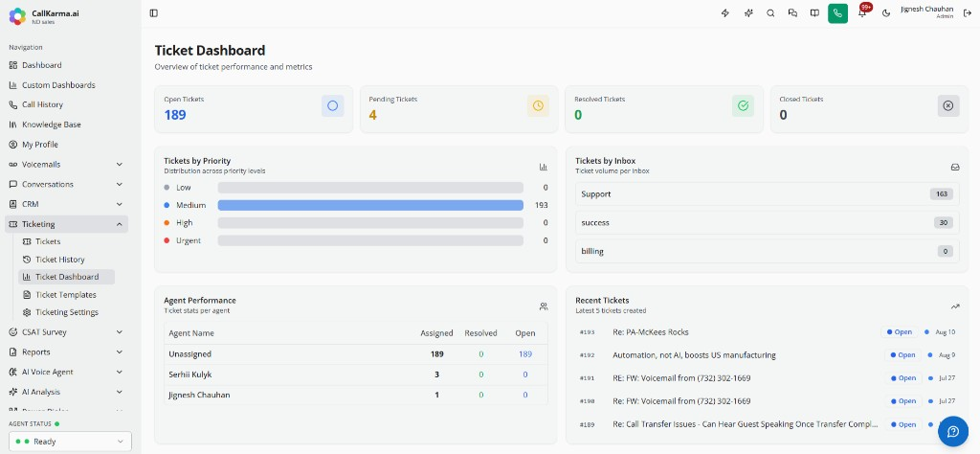980x454 pixels.
Task: Expand the AI Voice Agent menu chevron
Action: click(x=120, y=372)
